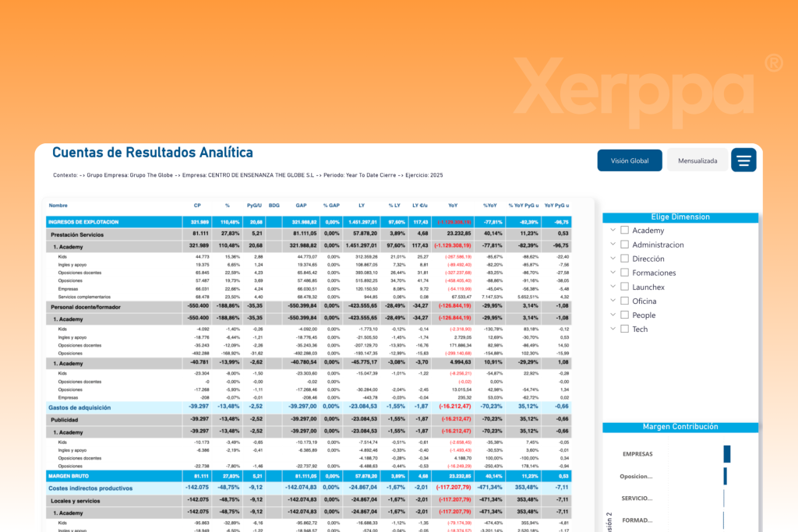Enable the Launchex checkbox
The height and width of the screenshot is (532, 798).
(625, 287)
